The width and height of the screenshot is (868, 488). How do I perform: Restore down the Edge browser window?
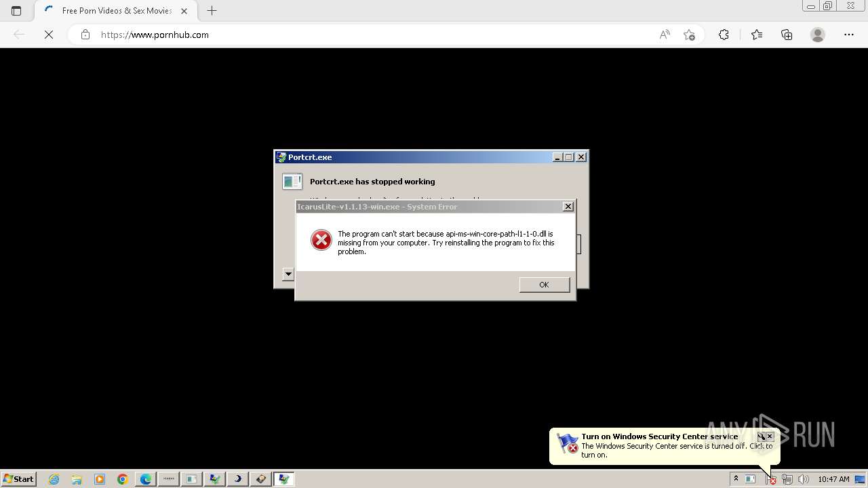(827, 6)
